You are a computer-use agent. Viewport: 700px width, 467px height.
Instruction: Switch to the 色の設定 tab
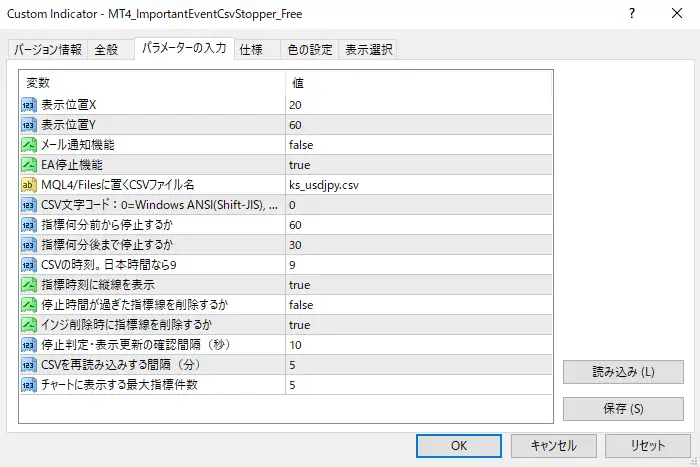pos(310,49)
